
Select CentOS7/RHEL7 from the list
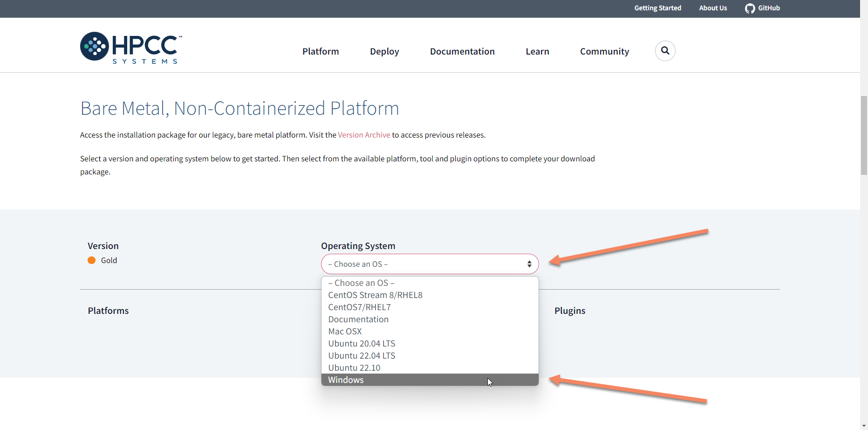tap(359, 307)
